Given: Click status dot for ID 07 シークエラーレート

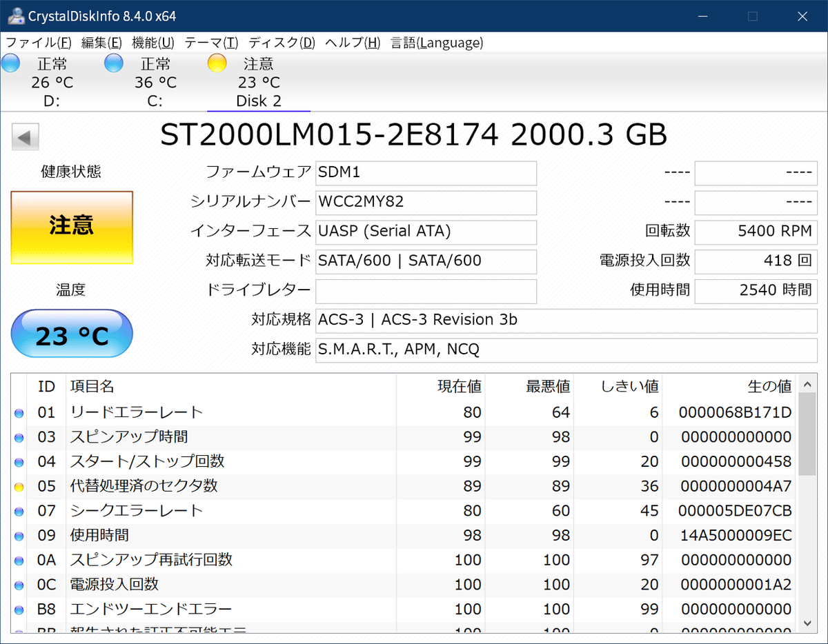Looking at the screenshot, I should point(19,512).
